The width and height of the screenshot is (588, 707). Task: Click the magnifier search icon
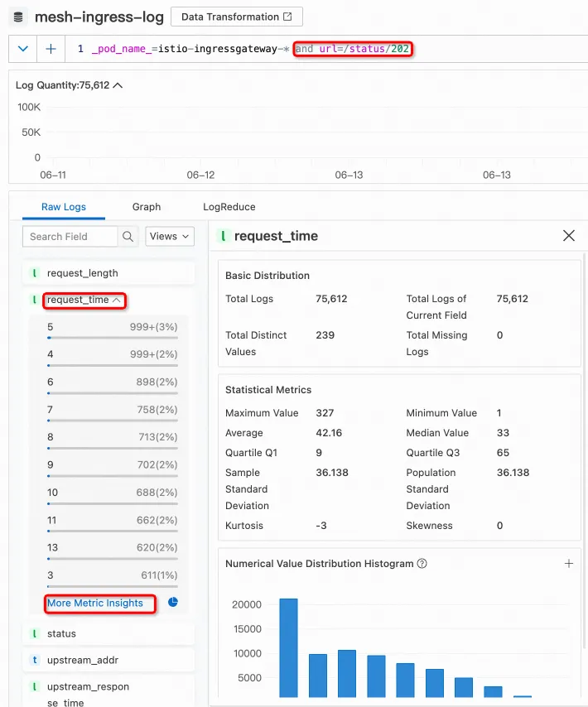coord(128,236)
